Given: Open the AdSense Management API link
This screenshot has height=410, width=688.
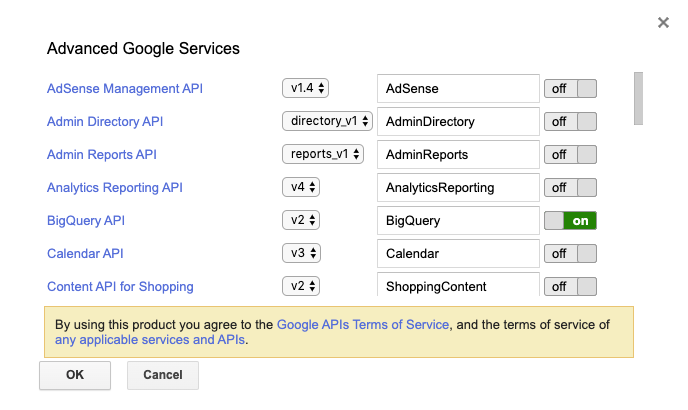Looking at the screenshot, I should 125,89.
